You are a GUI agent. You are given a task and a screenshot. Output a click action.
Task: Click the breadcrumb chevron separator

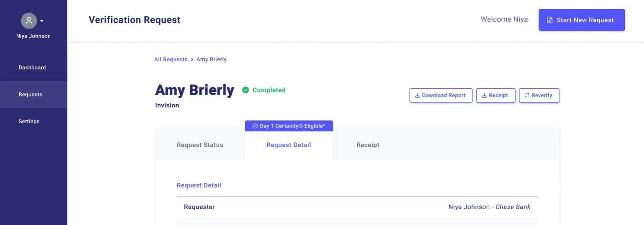pos(192,60)
